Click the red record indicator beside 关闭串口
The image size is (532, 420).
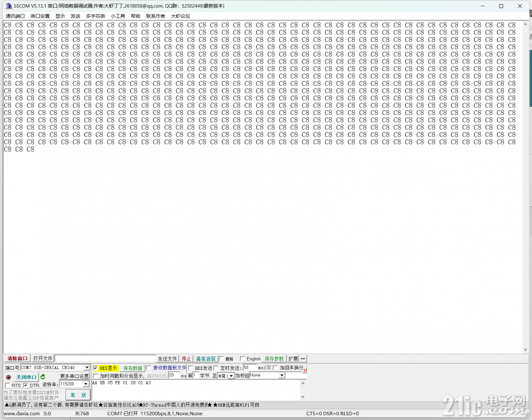(x=9, y=377)
